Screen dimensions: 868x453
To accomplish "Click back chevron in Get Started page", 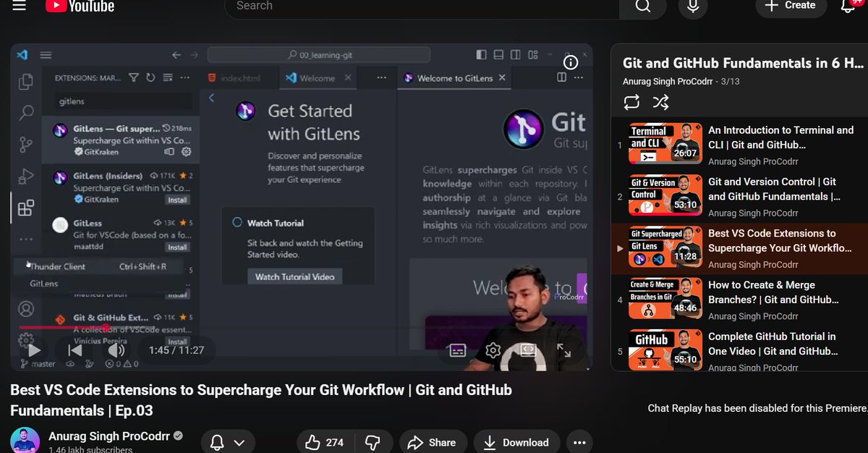I will (211, 98).
